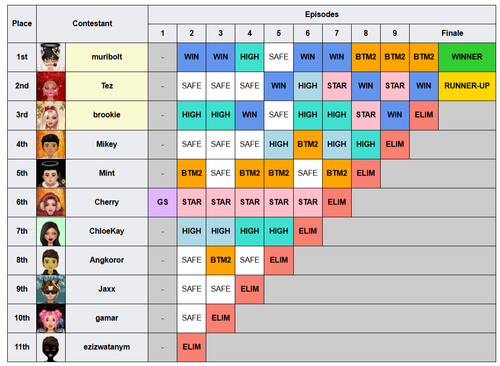The image size is (500, 366).
Task: Click the green WINNER cell
Action: point(467,57)
